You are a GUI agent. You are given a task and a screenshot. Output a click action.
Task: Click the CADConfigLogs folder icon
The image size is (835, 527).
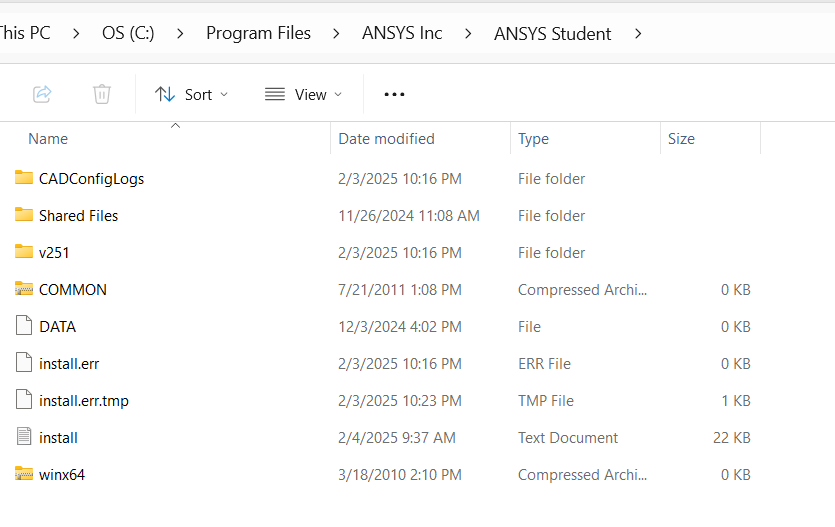pyautogui.click(x=24, y=178)
